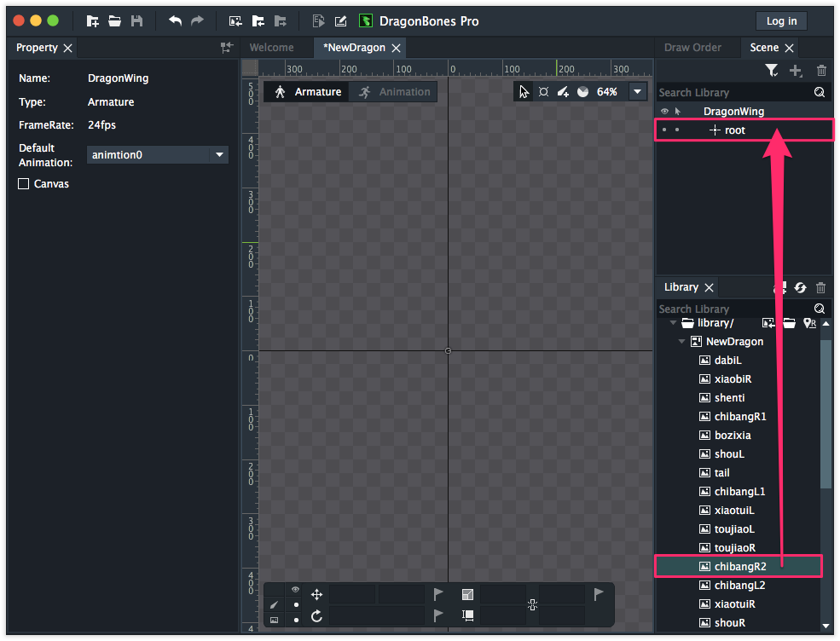This screenshot has height=641, width=840.
Task: Import image assets toolbar icon
Action: (235, 21)
